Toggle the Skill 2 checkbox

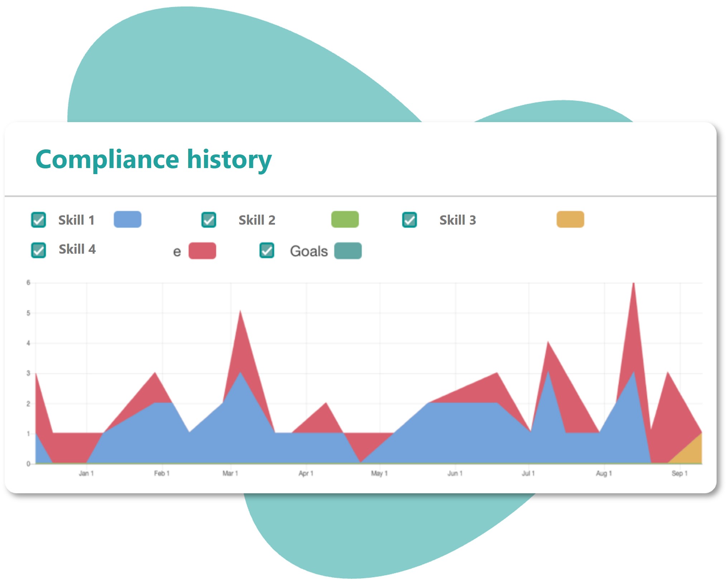coord(209,220)
